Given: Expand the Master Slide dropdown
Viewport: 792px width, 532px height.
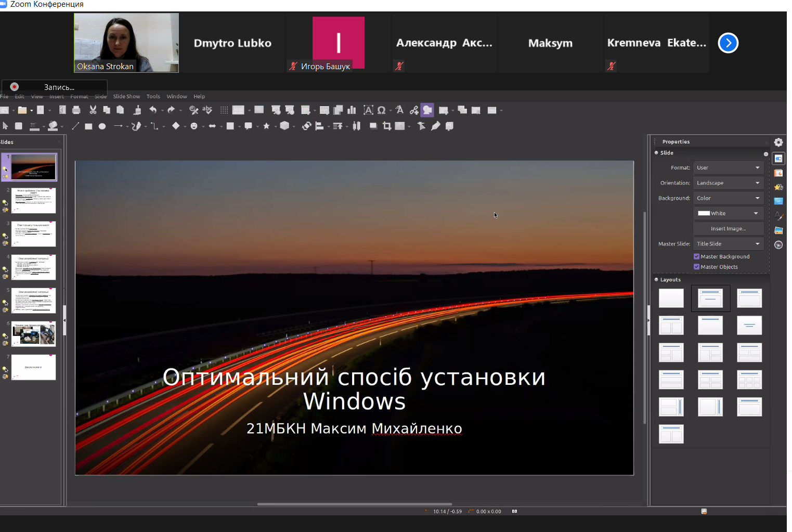Looking at the screenshot, I should [x=728, y=244].
